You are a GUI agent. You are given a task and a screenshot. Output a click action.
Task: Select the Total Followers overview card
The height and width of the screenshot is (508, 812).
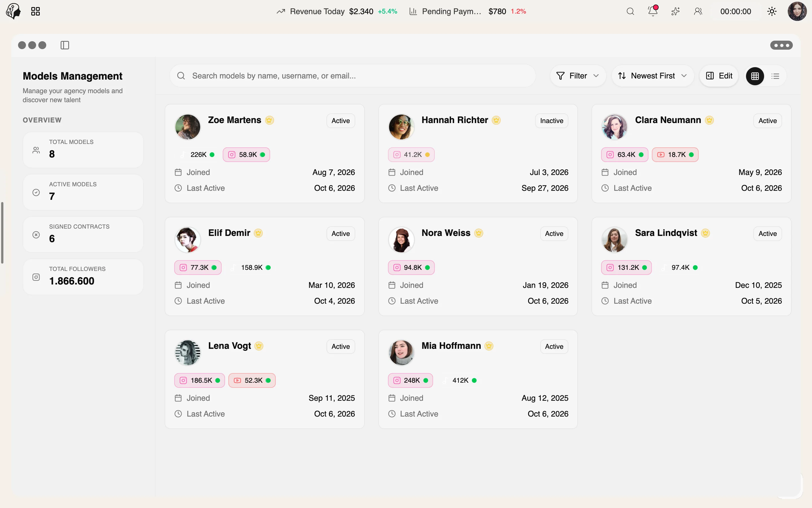click(x=83, y=277)
